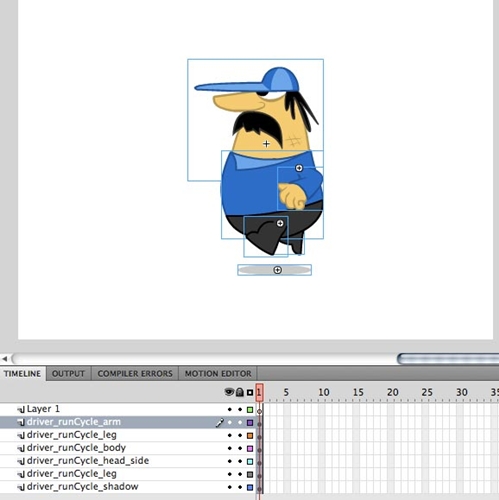This screenshot has width=499, height=500.
Task: Select the driver_runCycle_head_side layer name
Action: (88, 461)
